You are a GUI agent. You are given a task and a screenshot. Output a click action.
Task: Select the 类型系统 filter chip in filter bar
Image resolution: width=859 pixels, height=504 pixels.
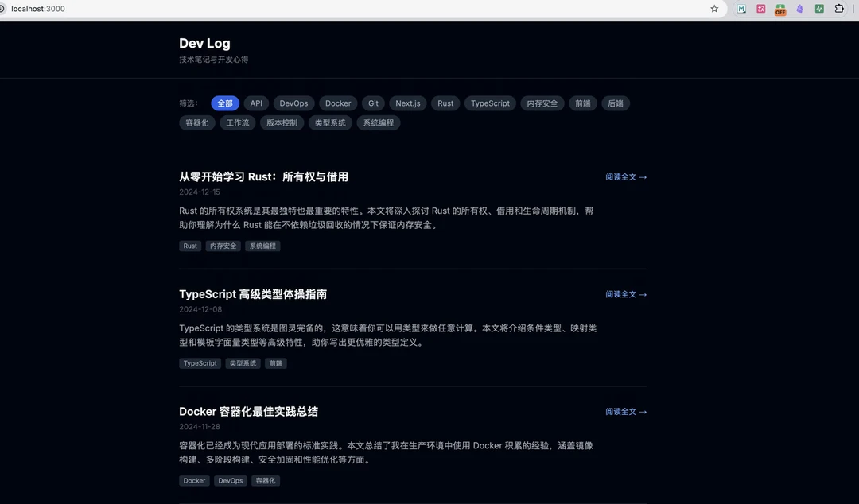click(x=330, y=122)
